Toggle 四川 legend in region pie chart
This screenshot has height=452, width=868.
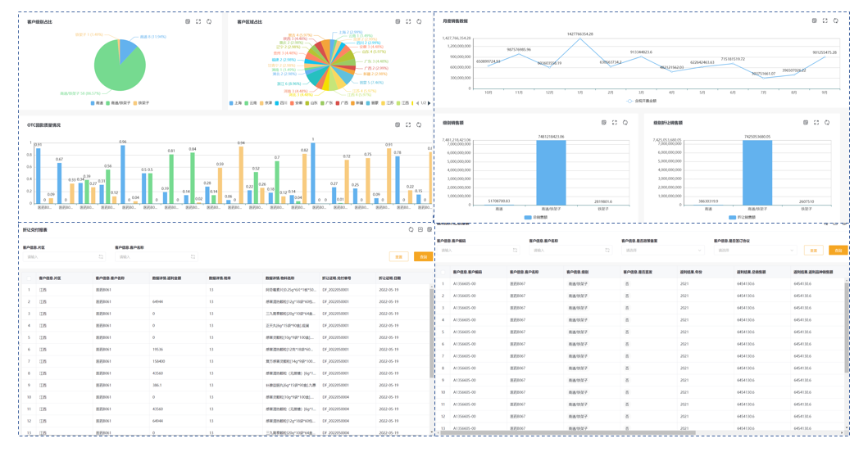click(280, 103)
